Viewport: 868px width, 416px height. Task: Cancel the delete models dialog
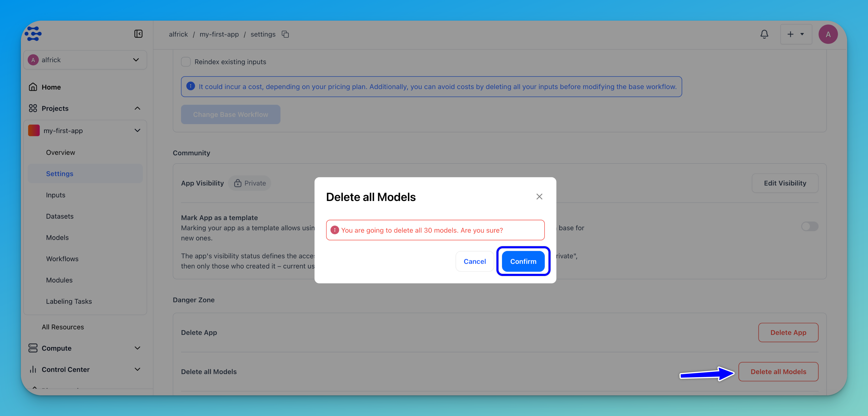(475, 261)
